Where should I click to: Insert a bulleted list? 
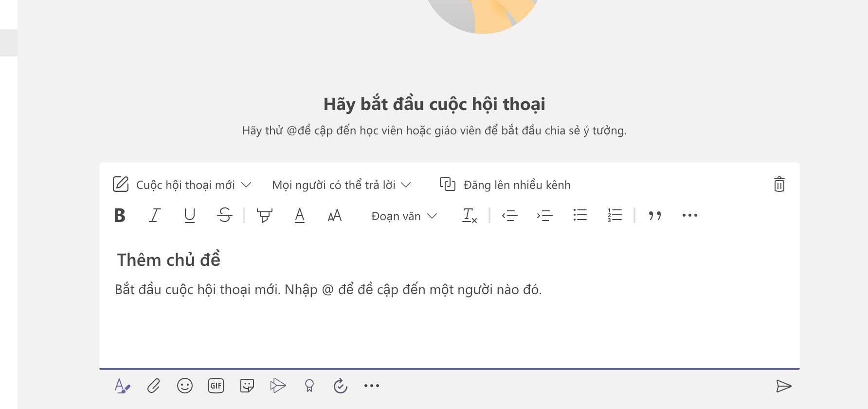pos(580,215)
